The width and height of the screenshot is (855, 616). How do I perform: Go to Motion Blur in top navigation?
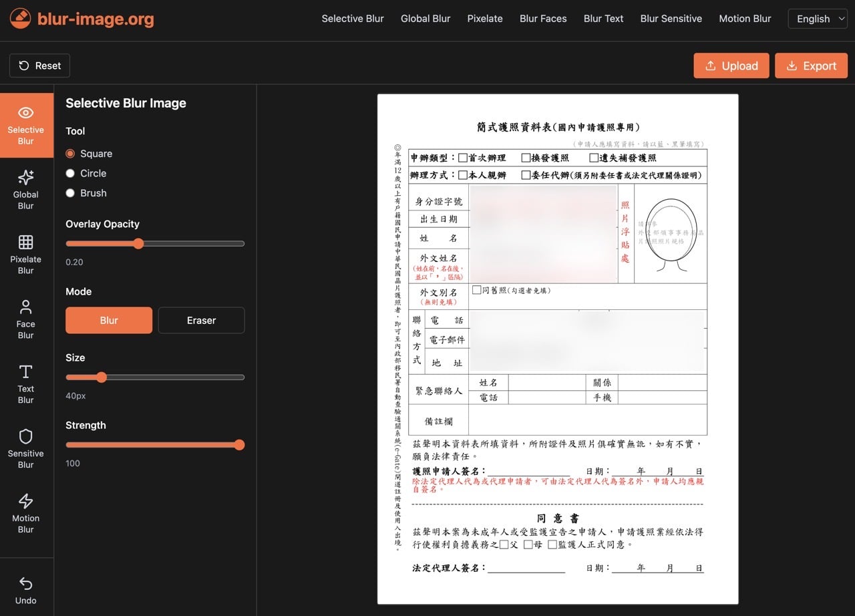coord(745,19)
